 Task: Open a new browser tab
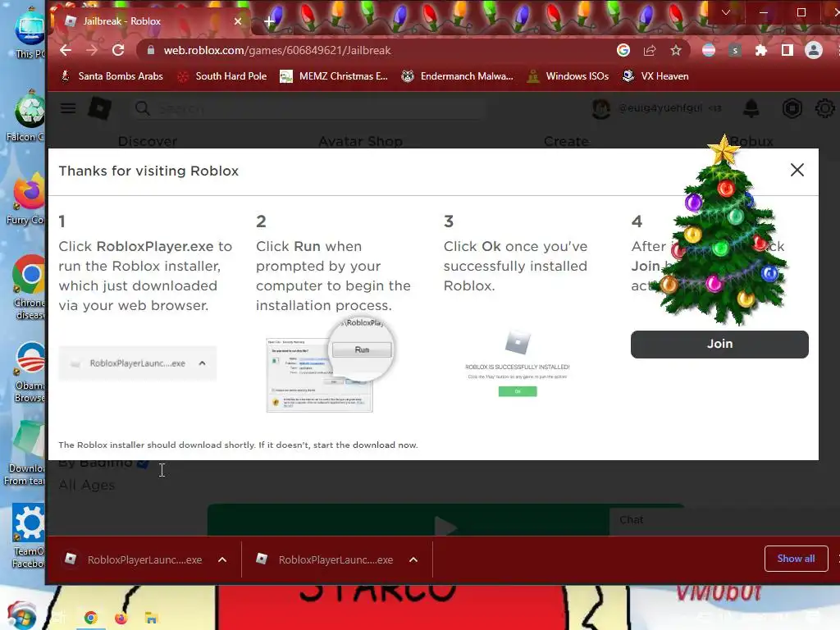coord(269,21)
